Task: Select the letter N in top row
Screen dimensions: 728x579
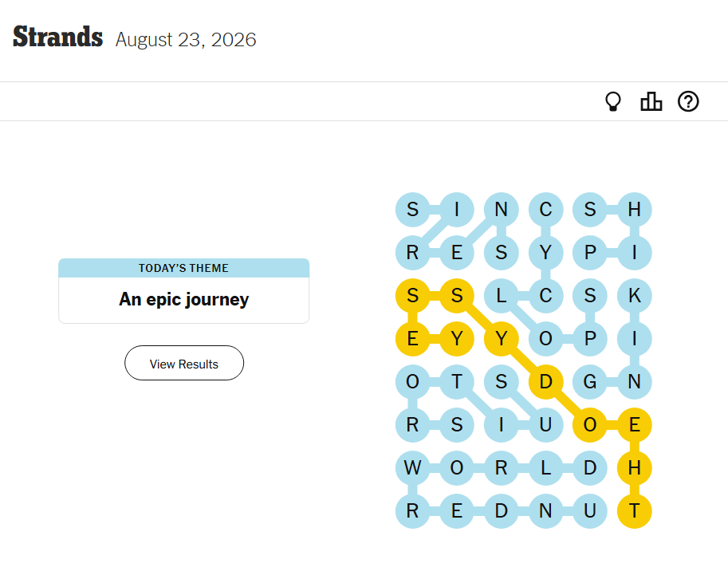Action: tap(501, 210)
